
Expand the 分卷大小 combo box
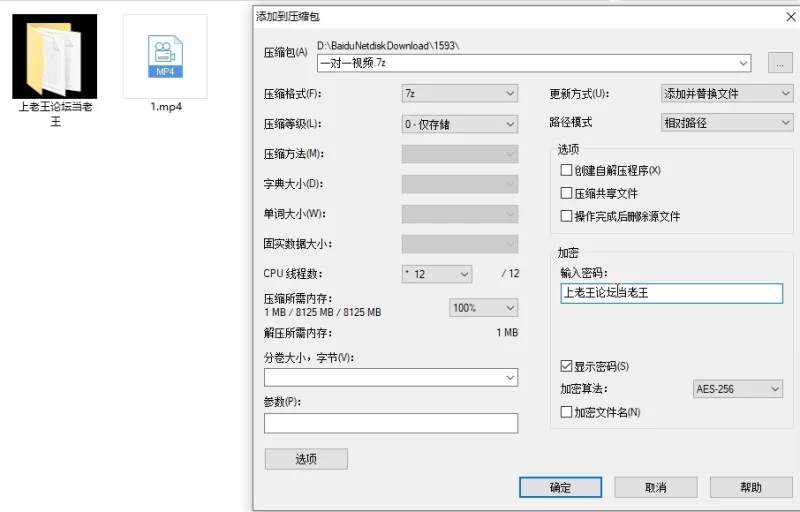click(x=510, y=377)
